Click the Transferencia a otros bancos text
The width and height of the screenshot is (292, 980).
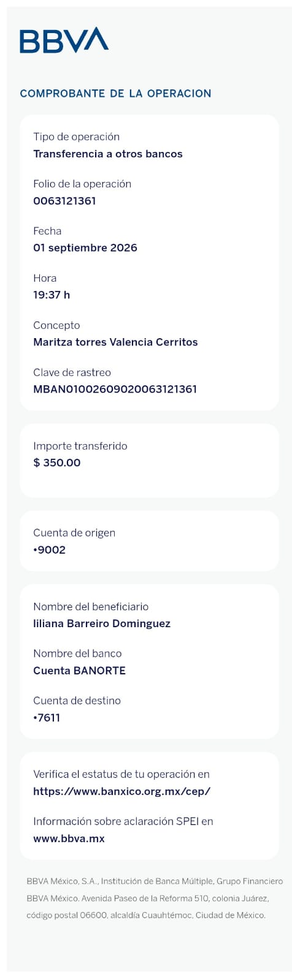tap(108, 154)
